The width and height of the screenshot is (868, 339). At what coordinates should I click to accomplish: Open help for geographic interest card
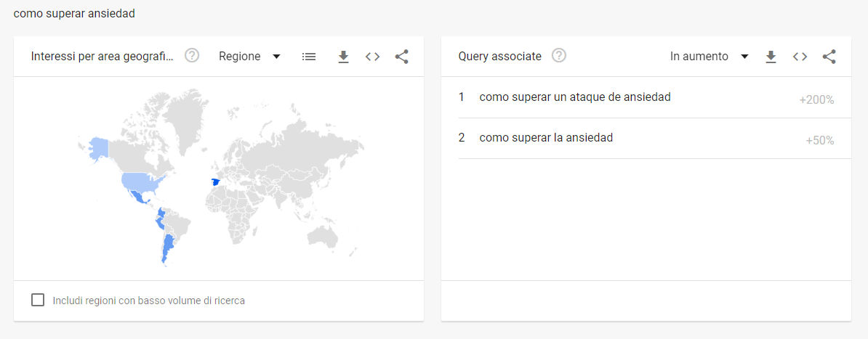pos(192,56)
